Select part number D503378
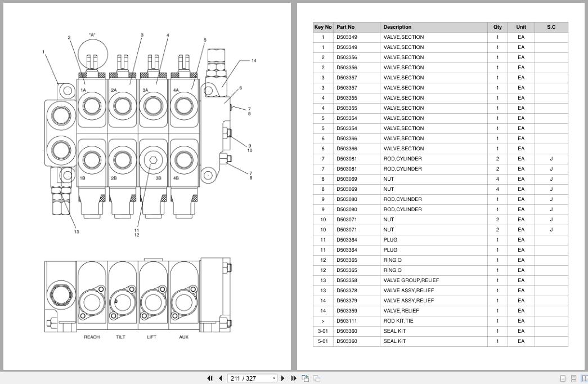The height and width of the screenshot is (384, 588). point(347,291)
